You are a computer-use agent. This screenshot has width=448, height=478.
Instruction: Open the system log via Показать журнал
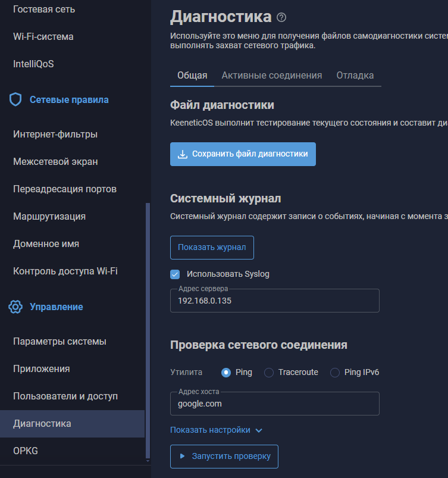[212, 247]
